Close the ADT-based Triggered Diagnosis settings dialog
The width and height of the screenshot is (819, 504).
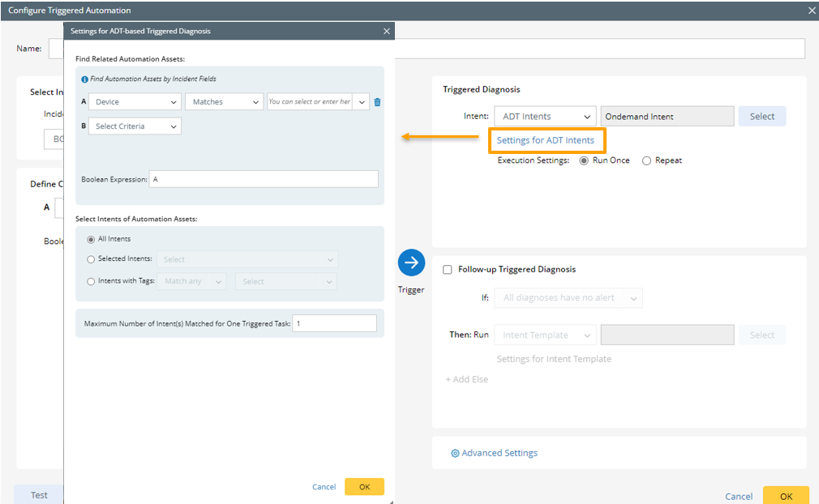(x=386, y=31)
